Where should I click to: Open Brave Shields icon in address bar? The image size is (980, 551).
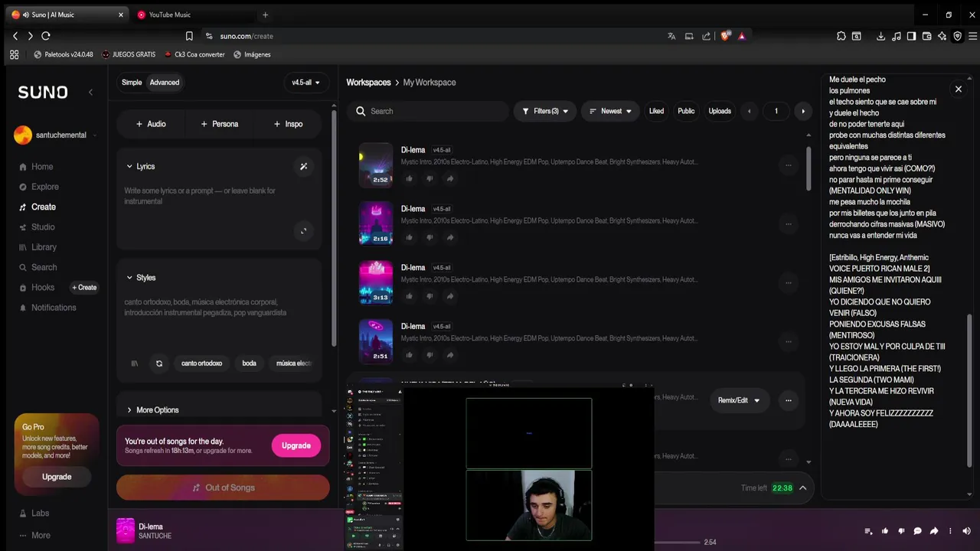point(725,36)
